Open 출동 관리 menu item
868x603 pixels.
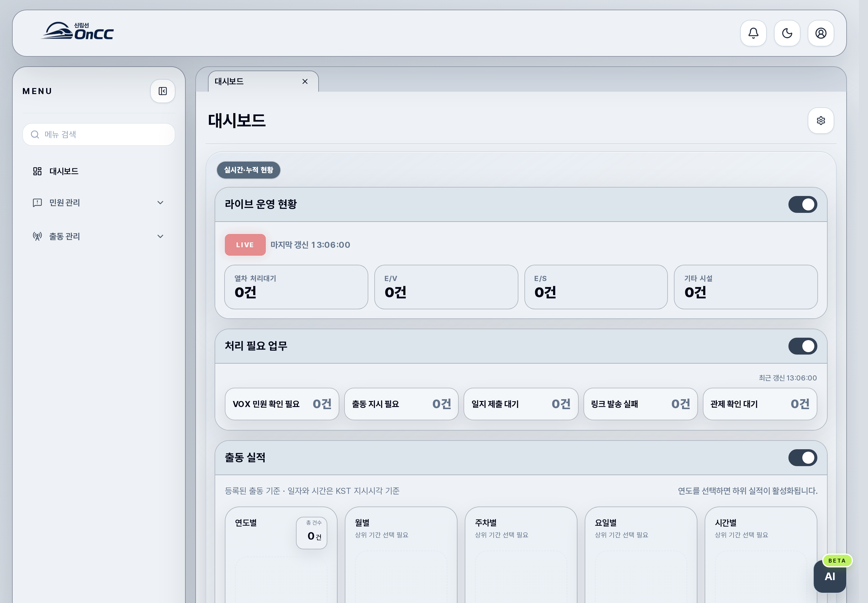99,236
